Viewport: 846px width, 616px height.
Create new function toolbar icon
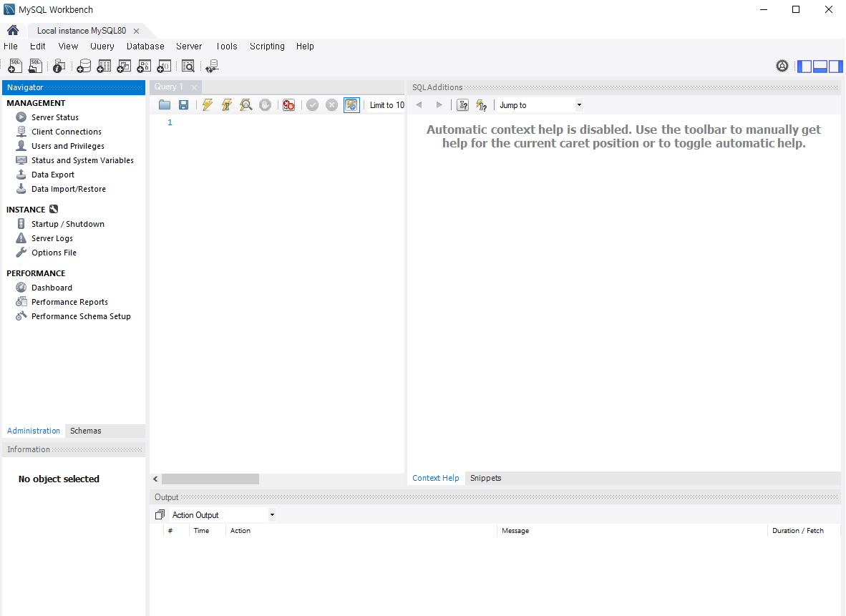click(163, 66)
